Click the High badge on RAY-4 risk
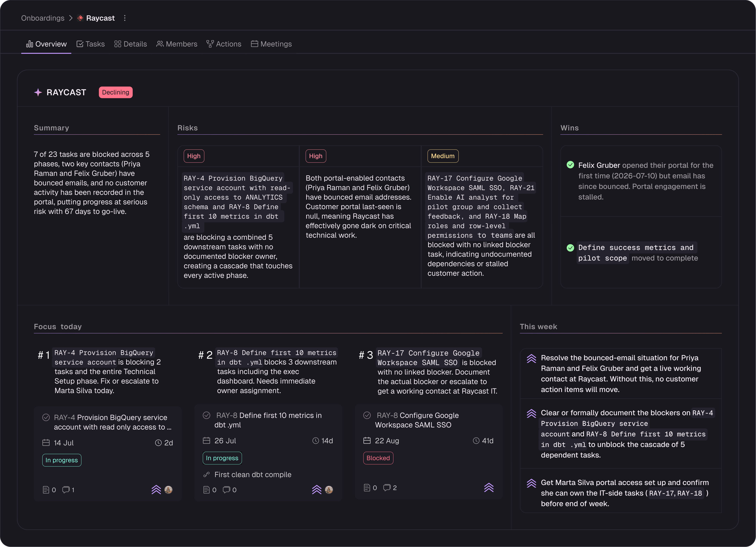The height and width of the screenshot is (547, 756). tap(194, 156)
